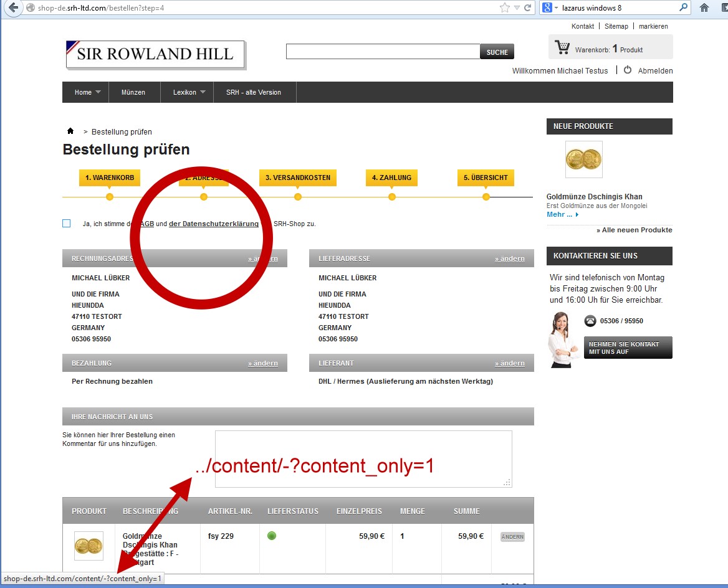Click Alle neuen Produkte link

(x=635, y=230)
